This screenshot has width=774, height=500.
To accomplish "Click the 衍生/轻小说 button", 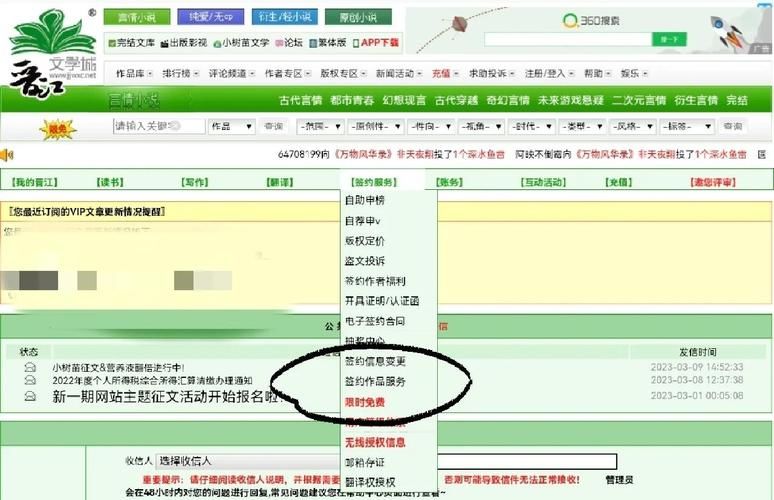I will 285,17.
